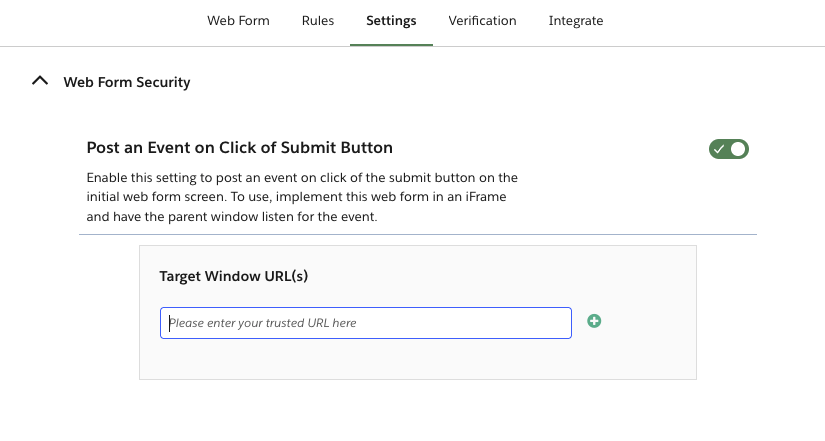Click the checkmark inside the green toggle

click(x=719, y=149)
